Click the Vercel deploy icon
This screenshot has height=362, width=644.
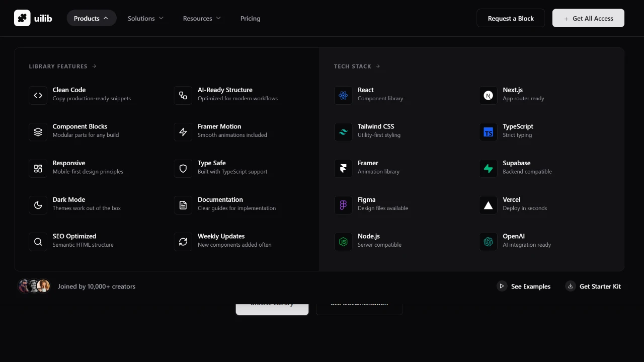pos(488,205)
